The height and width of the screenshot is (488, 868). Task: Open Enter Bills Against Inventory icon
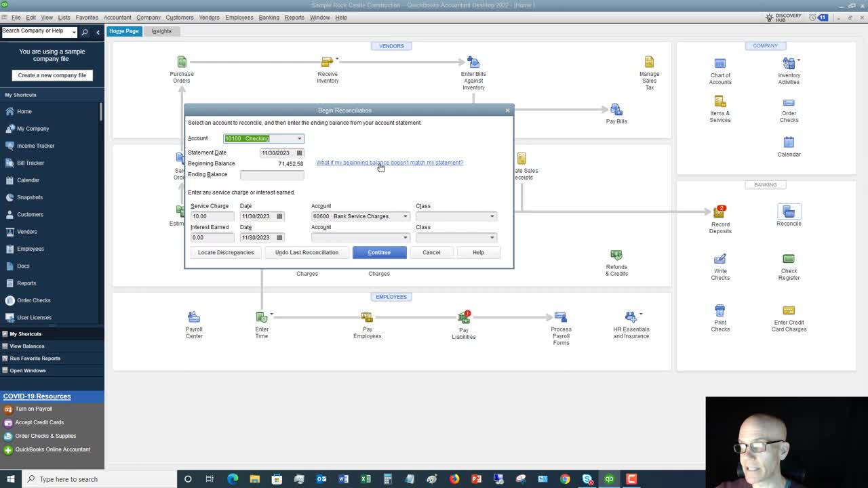(x=473, y=62)
